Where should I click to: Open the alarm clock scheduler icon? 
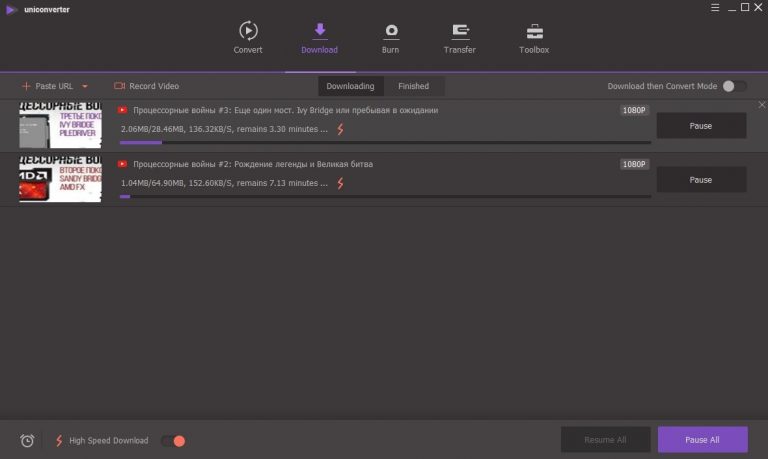pyautogui.click(x=27, y=440)
